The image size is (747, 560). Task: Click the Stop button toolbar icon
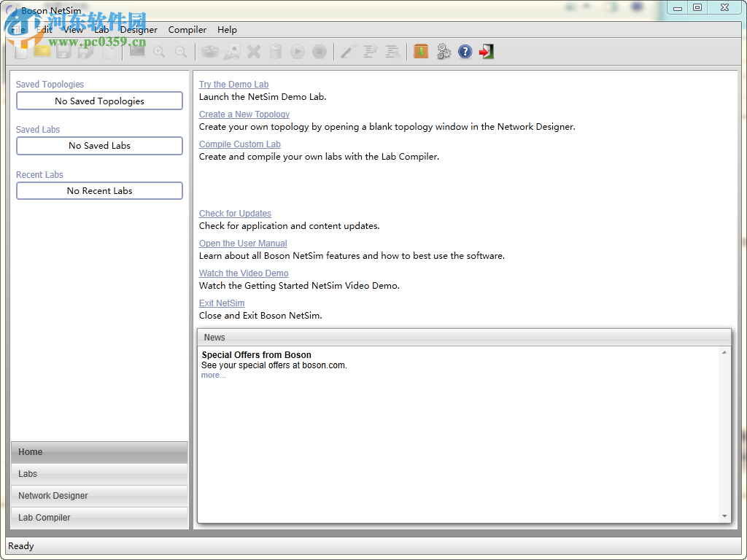click(x=320, y=52)
